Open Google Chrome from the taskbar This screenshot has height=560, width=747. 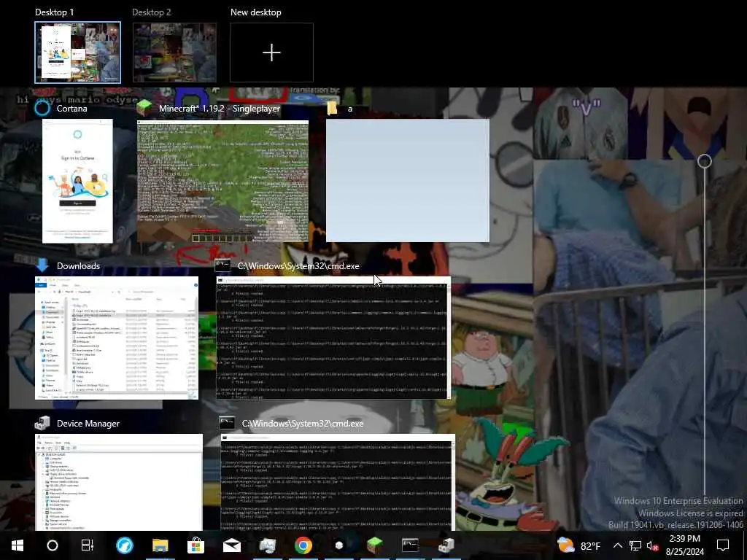coord(303,545)
